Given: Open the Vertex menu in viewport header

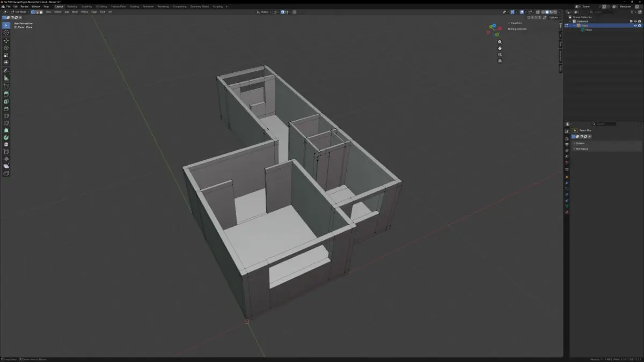Looking at the screenshot, I should tap(84, 12).
